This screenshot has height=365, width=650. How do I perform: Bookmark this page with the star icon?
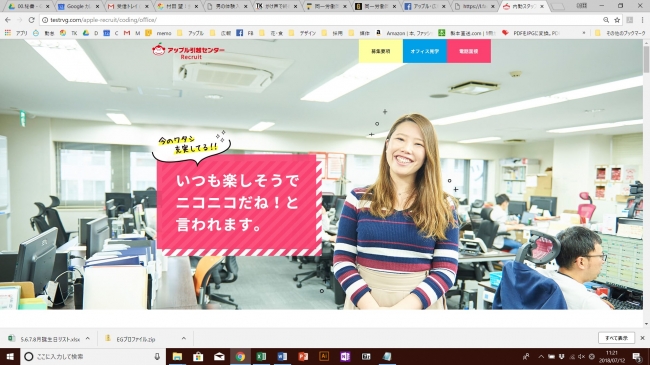click(x=617, y=20)
